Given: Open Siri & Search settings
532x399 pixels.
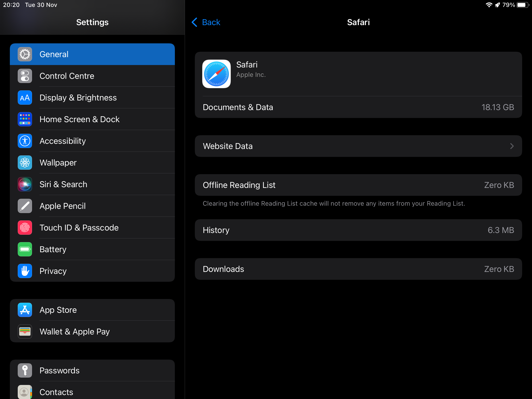Looking at the screenshot, I should [x=92, y=184].
